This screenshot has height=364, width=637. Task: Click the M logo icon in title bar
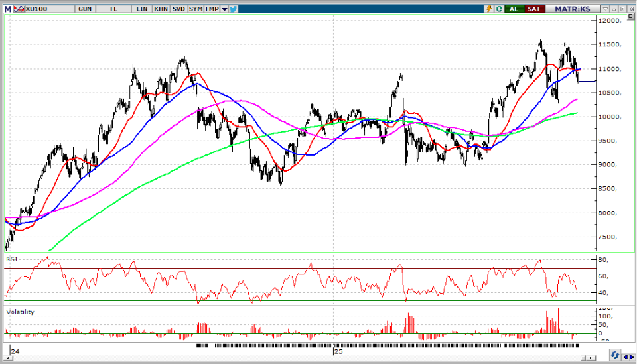(8, 9)
